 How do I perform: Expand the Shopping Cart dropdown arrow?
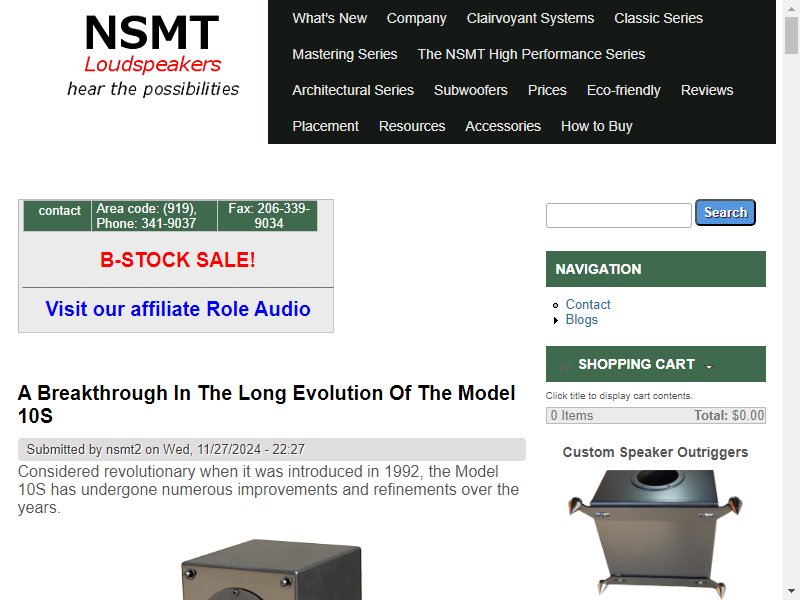click(709, 366)
